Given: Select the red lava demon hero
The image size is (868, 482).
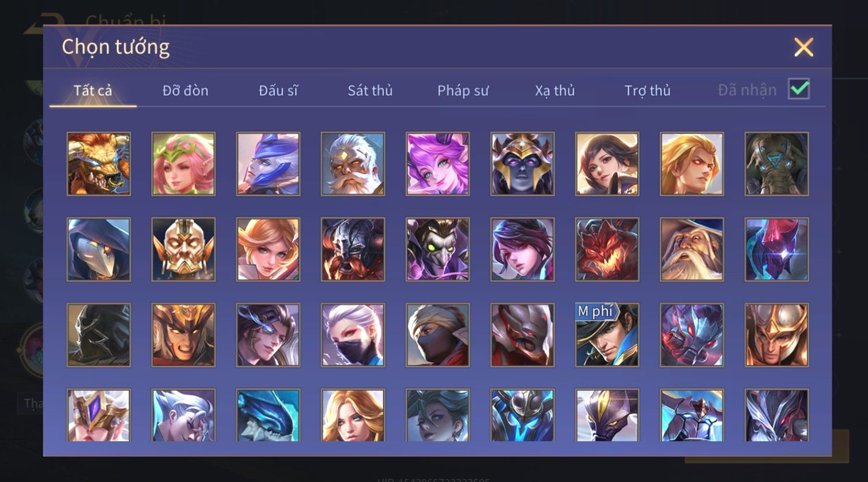Looking at the screenshot, I should [x=607, y=249].
